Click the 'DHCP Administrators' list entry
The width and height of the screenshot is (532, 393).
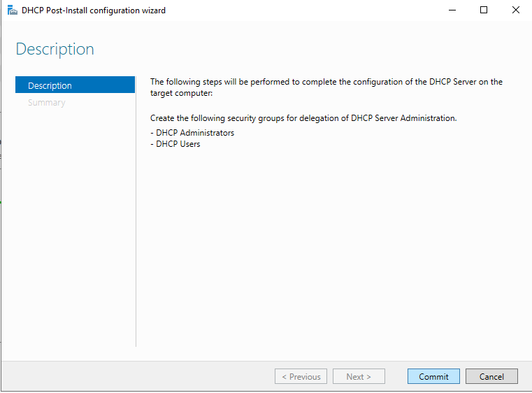pyautogui.click(x=194, y=133)
